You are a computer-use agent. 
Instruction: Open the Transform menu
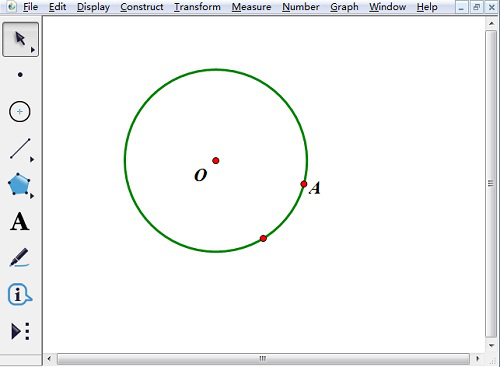pyautogui.click(x=197, y=7)
